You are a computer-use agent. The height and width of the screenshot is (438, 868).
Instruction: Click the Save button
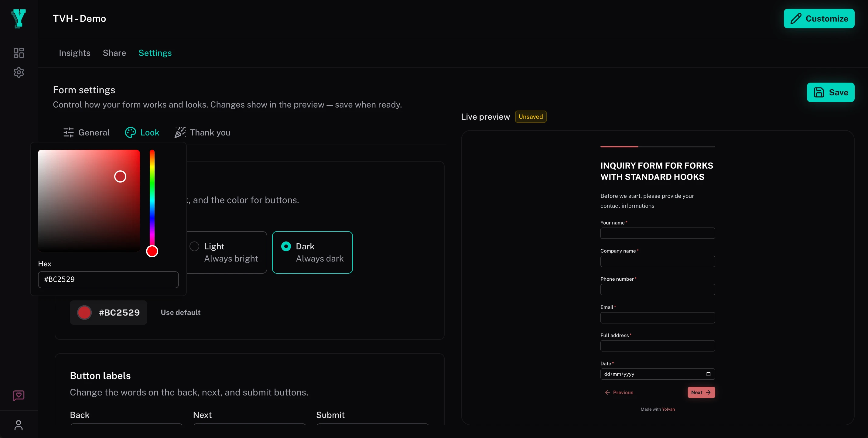click(x=830, y=92)
